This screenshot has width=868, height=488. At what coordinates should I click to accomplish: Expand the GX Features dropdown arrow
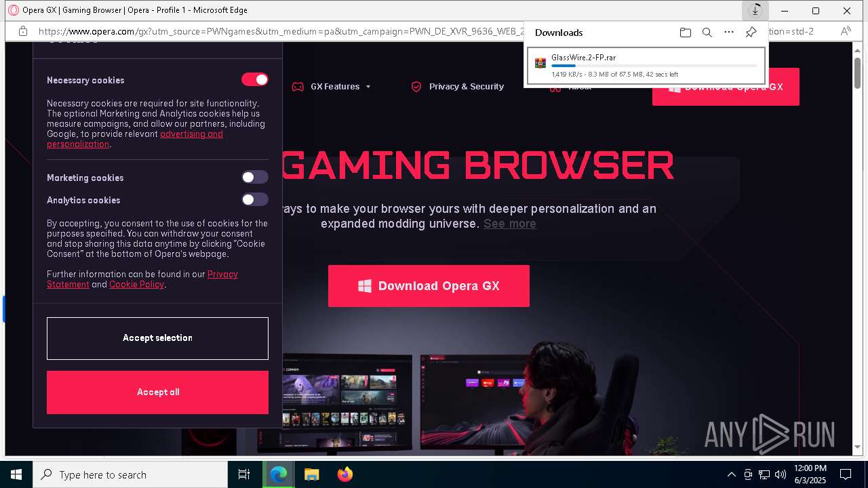(x=368, y=87)
